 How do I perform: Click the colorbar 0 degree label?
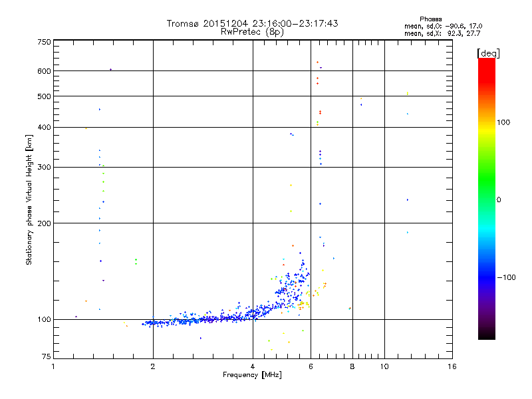point(499,200)
